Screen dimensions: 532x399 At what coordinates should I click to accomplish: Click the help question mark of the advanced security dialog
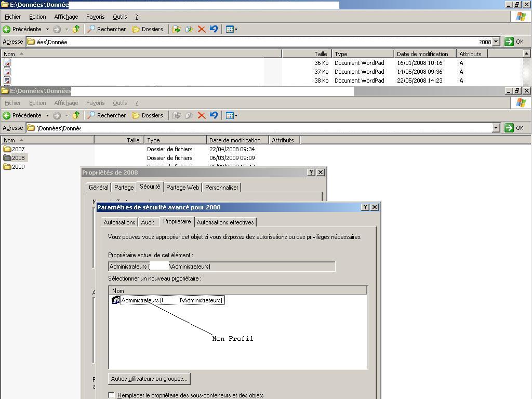tap(365, 207)
